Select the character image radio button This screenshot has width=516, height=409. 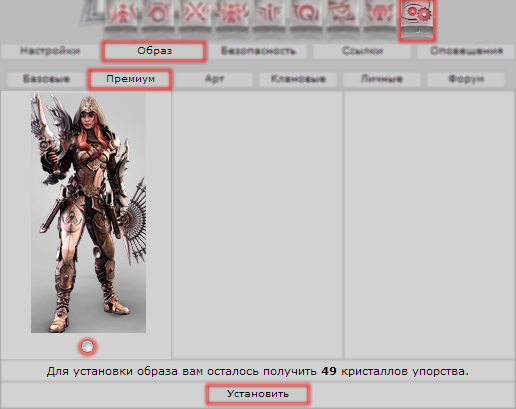[x=87, y=347]
